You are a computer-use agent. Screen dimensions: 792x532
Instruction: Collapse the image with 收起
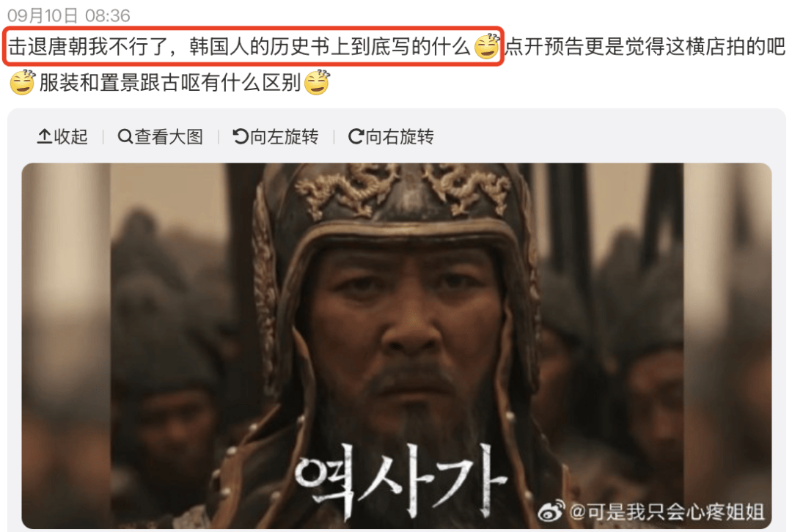(x=70, y=137)
